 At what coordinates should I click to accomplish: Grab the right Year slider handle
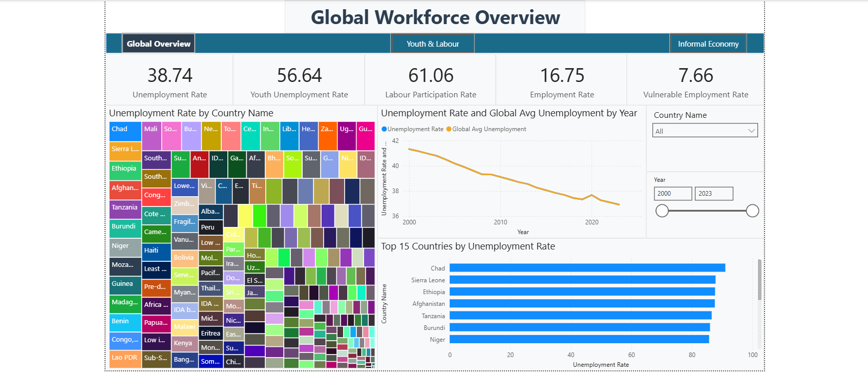pos(752,211)
